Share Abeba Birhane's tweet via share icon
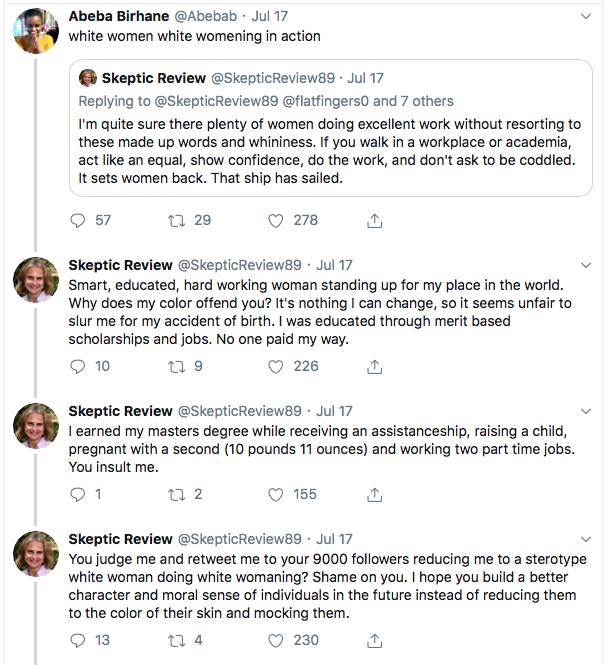The image size is (605, 665). click(375, 220)
